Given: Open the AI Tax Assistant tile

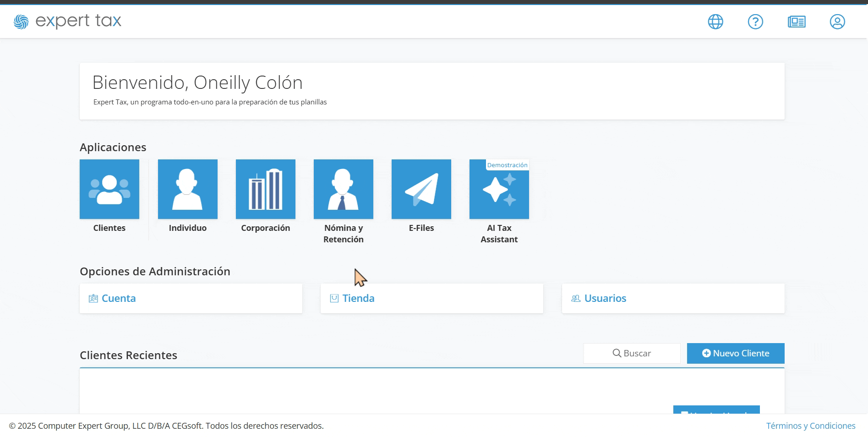Looking at the screenshot, I should [x=499, y=189].
